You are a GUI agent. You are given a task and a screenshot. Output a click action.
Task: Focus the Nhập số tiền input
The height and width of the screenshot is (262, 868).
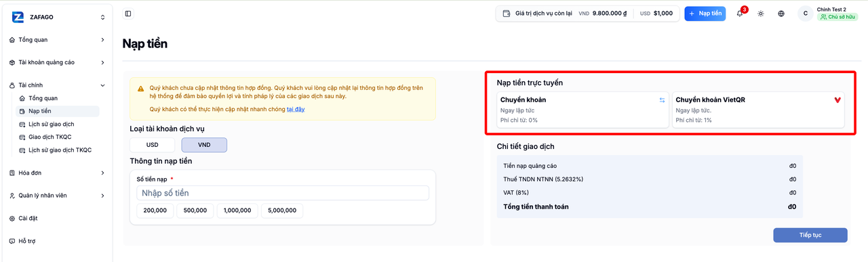coord(283,193)
